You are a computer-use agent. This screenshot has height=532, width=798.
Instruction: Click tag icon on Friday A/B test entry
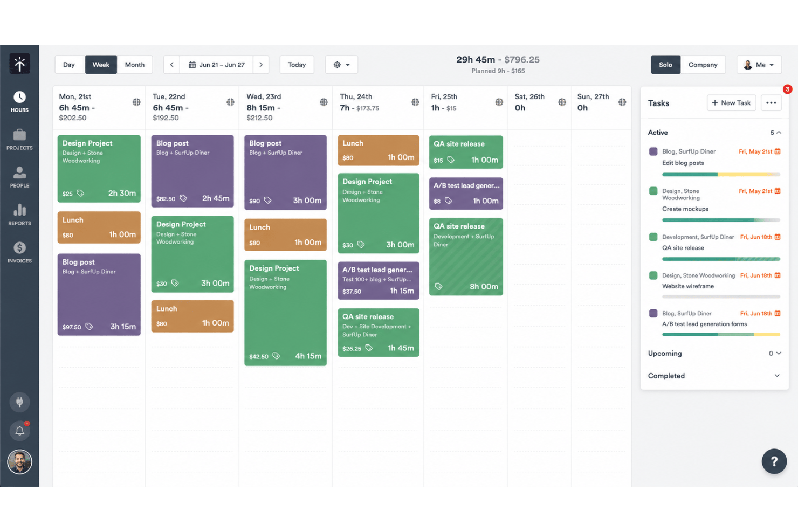pyautogui.click(x=448, y=201)
